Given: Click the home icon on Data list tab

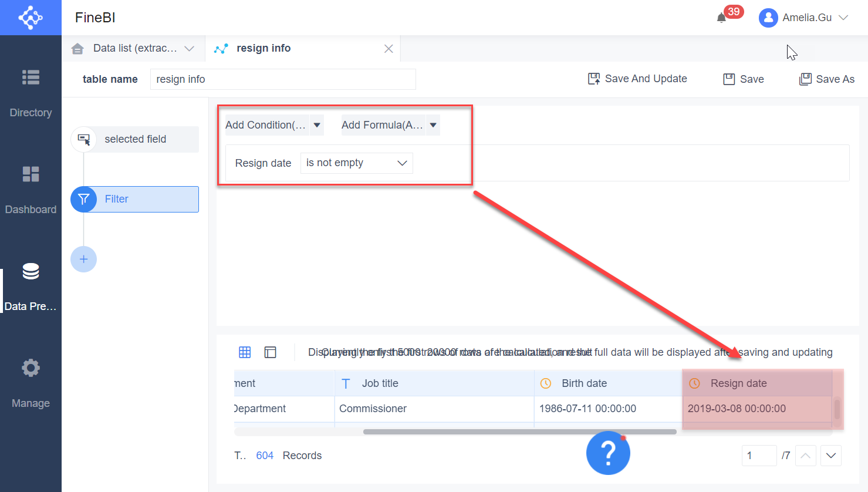Looking at the screenshot, I should 77,48.
